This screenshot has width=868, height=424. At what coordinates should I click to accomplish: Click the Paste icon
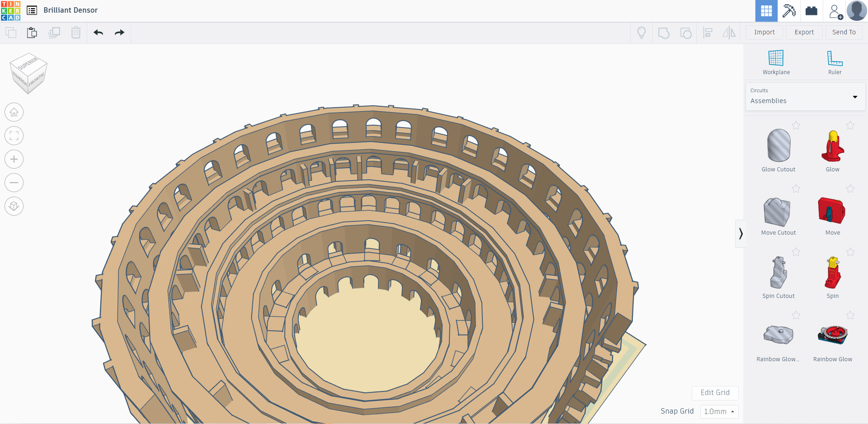tap(32, 33)
